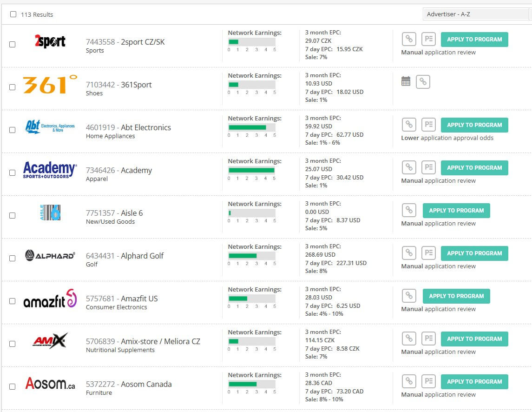Open the program terms icon for Alphard Golf
The image size is (532, 412).
click(428, 253)
